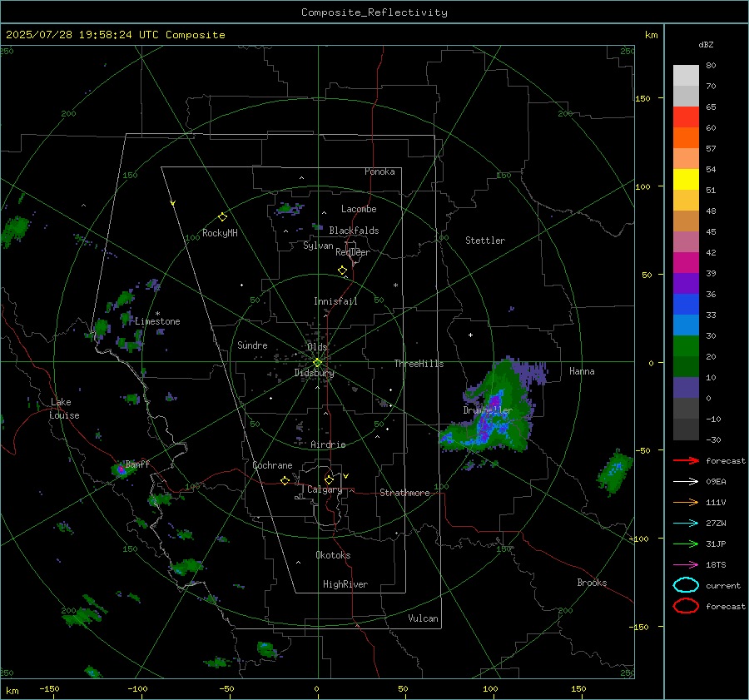Image resolution: width=749 pixels, height=700 pixels.
Task: Click the Ponoka town label
Action: [379, 171]
